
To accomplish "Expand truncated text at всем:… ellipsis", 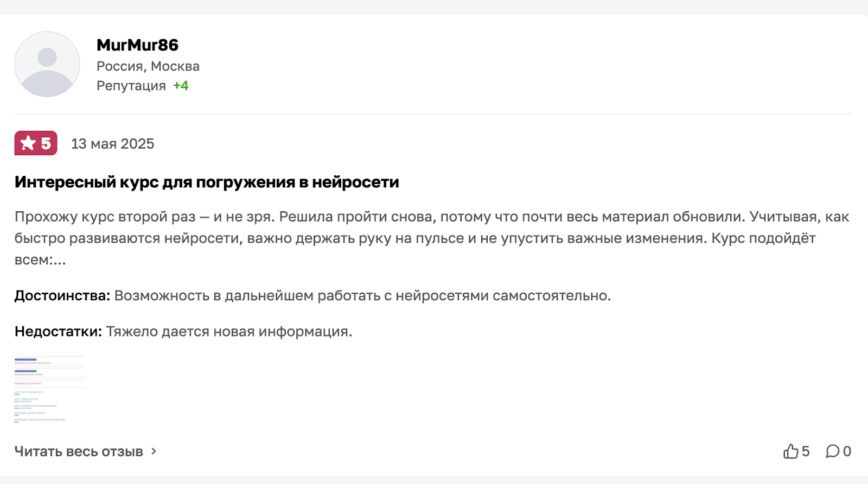I will [x=58, y=260].
